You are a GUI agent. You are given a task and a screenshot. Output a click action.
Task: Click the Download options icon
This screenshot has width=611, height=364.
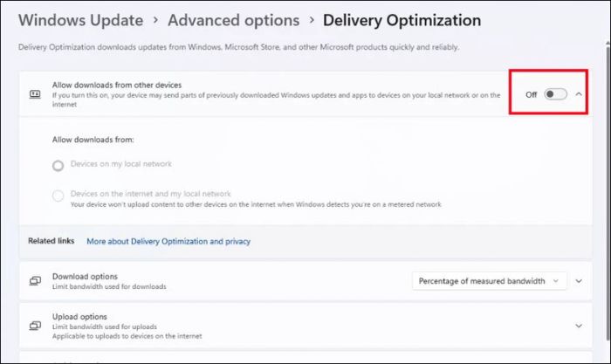pos(35,281)
